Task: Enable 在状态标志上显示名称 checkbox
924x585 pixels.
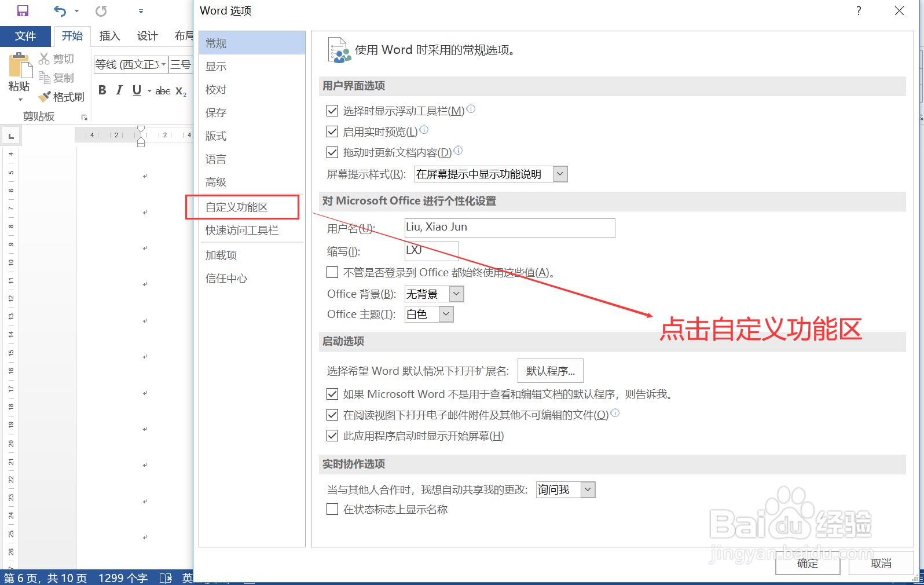Action: [x=332, y=509]
